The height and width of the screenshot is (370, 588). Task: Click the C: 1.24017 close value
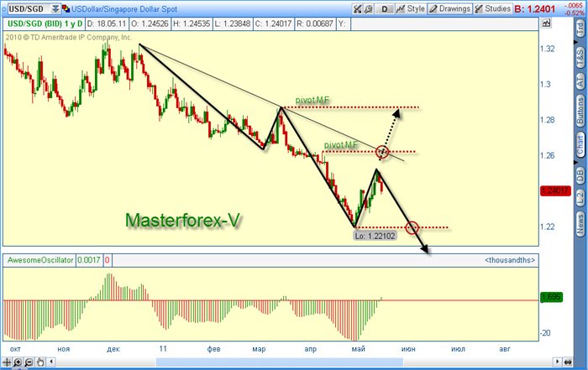pos(273,24)
